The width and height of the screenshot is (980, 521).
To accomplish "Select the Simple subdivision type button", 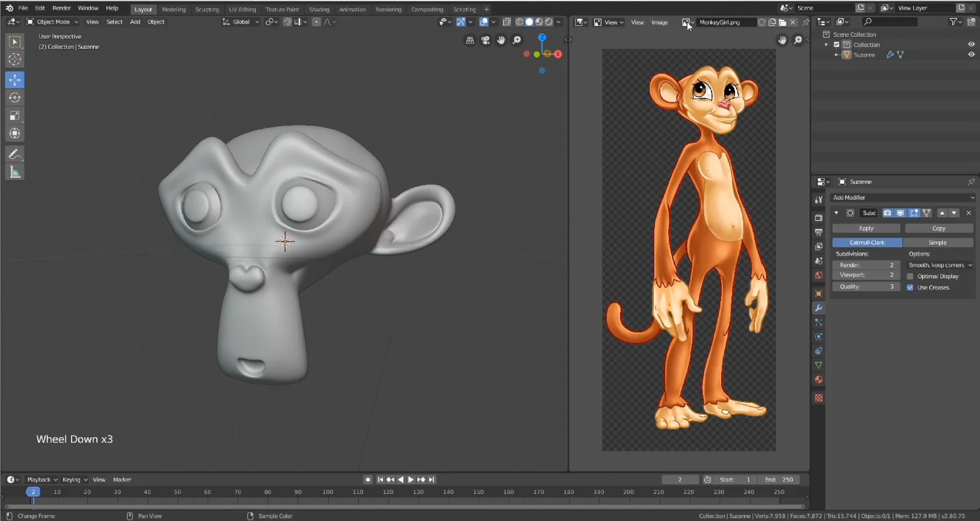I will click(x=937, y=243).
